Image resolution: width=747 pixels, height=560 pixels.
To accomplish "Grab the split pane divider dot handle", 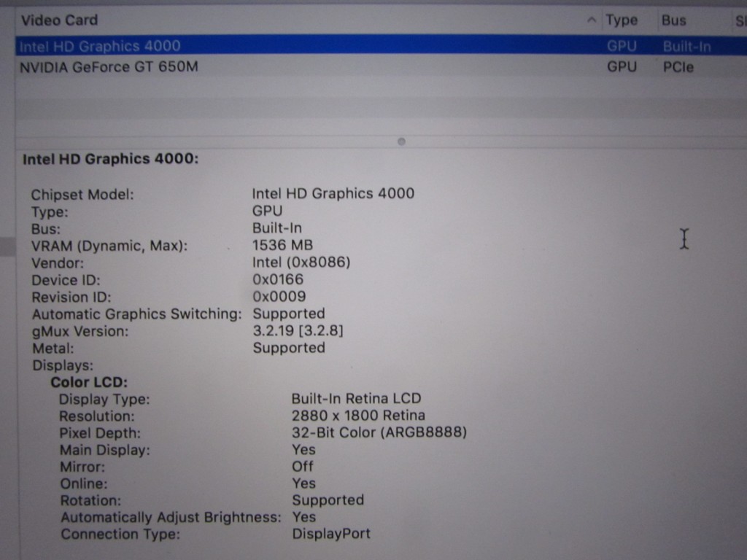I will [x=401, y=141].
